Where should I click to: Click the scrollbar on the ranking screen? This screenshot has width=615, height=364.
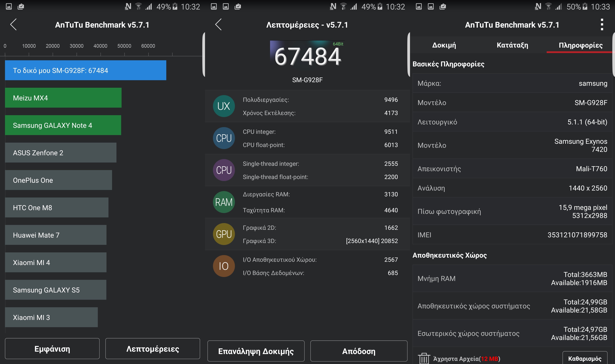(204, 54)
